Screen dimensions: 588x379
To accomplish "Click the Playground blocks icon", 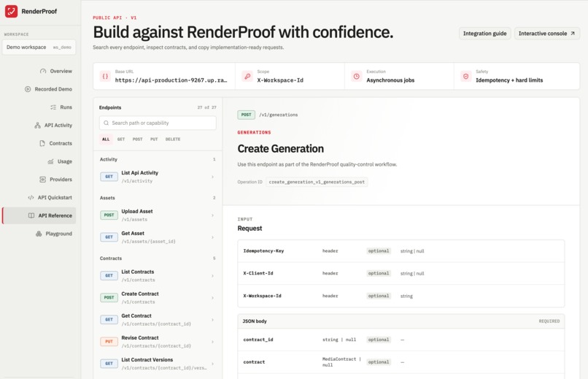I will (x=39, y=234).
